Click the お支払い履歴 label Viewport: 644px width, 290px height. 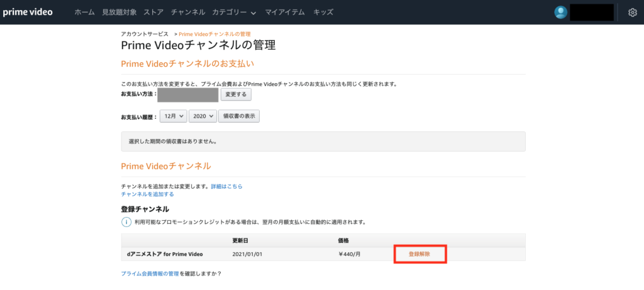(x=139, y=117)
